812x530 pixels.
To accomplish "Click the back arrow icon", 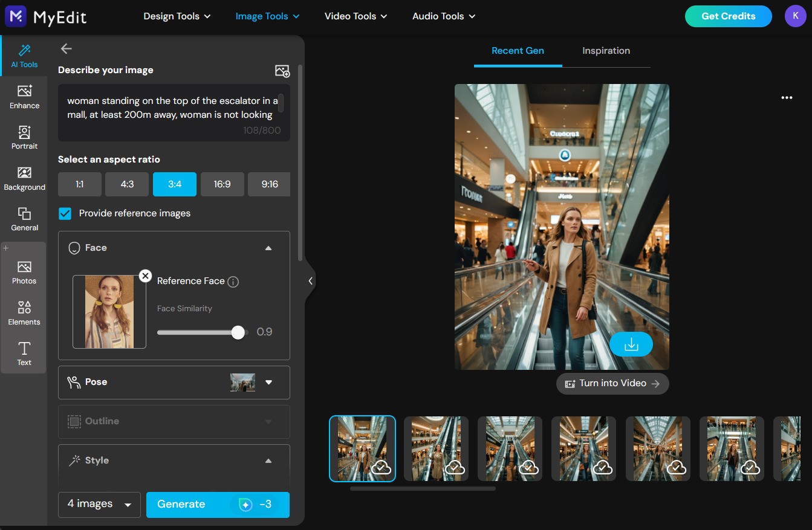I will click(67, 49).
